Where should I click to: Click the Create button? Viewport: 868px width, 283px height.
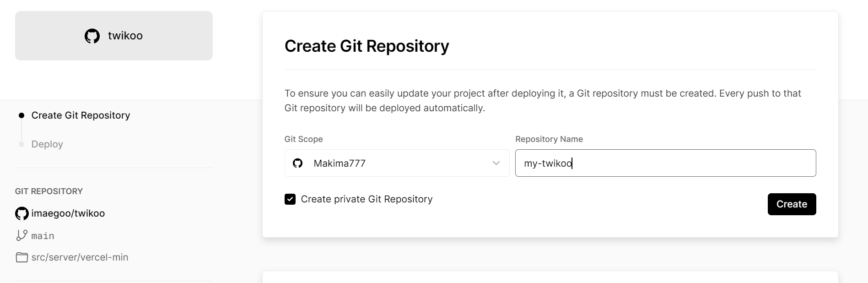coord(792,204)
